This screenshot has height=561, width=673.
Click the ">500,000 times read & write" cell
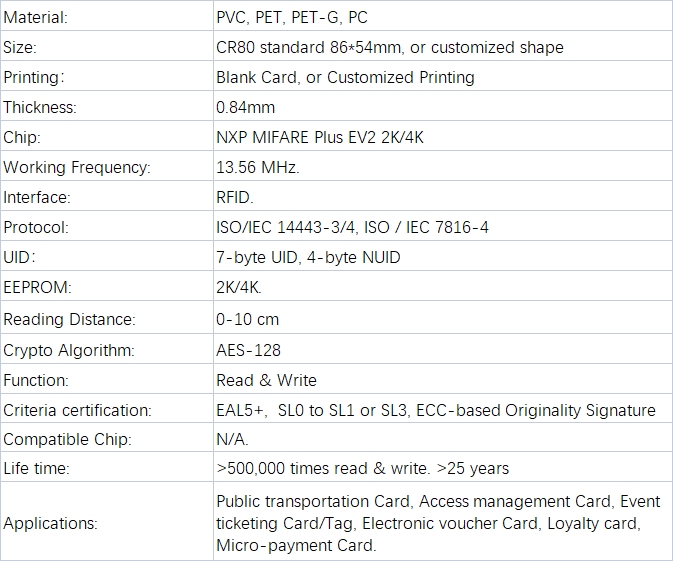(x=362, y=468)
